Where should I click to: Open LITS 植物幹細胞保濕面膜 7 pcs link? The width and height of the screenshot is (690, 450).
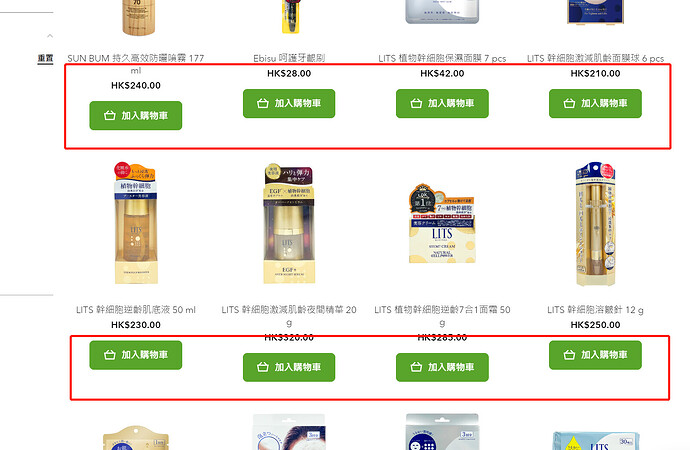click(x=442, y=58)
